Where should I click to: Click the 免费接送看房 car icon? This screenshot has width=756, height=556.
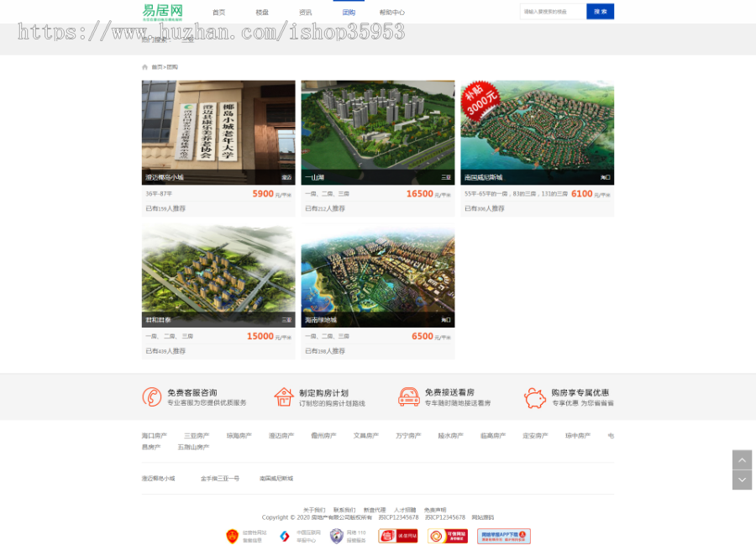pyautogui.click(x=409, y=397)
